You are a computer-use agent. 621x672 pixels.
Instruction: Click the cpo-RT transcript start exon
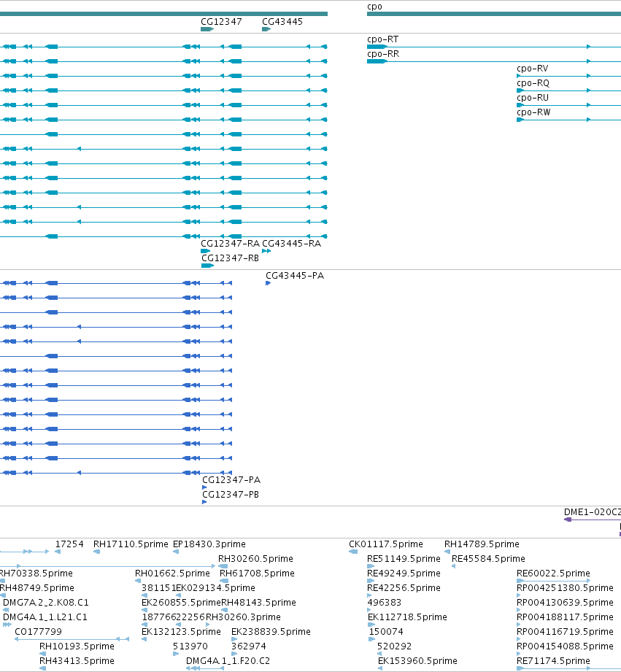pyautogui.click(x=377, y=47)
